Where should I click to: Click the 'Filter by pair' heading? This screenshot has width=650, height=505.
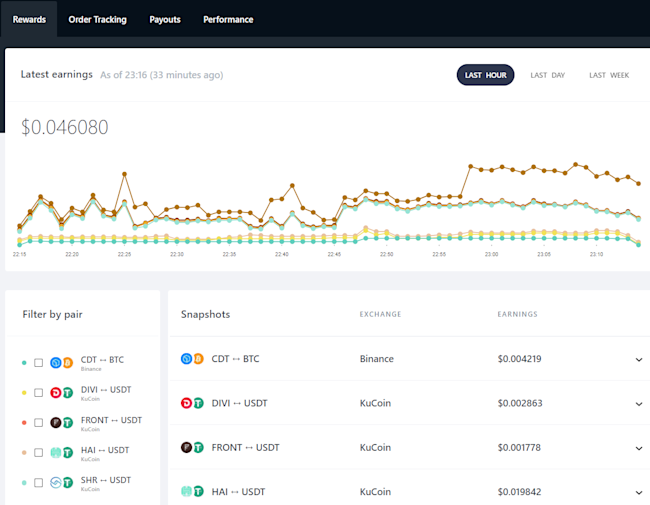click(x=52, y=314)
